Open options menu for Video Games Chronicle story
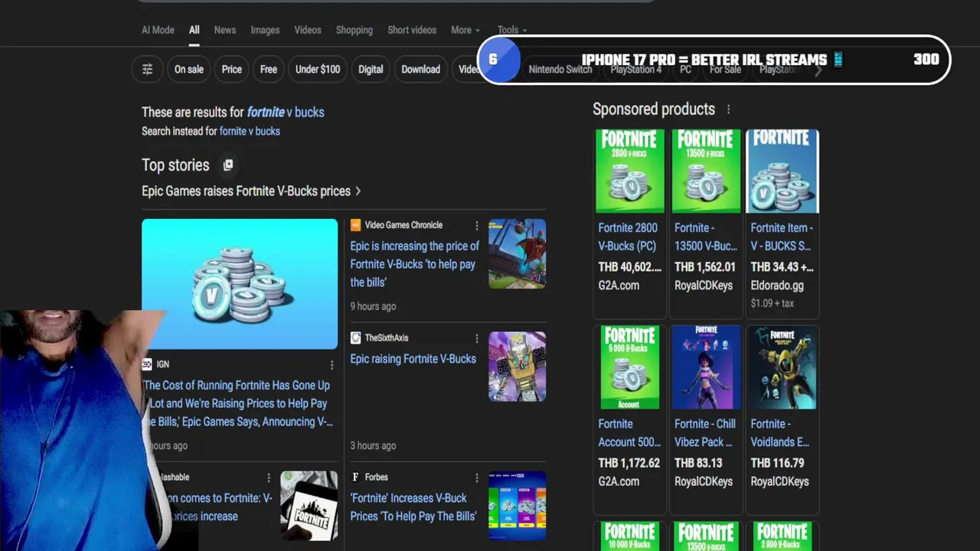The height and width of the screenshot is (551, 980). click(x=477, y=225)
